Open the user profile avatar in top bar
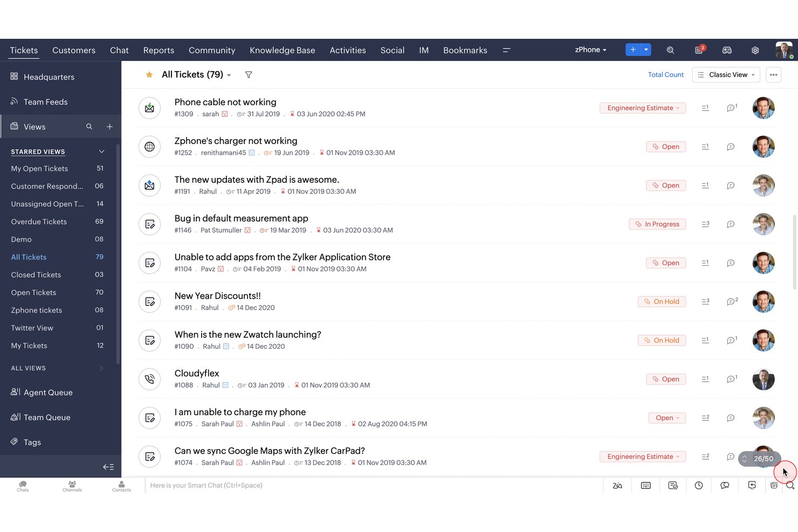 784,50
